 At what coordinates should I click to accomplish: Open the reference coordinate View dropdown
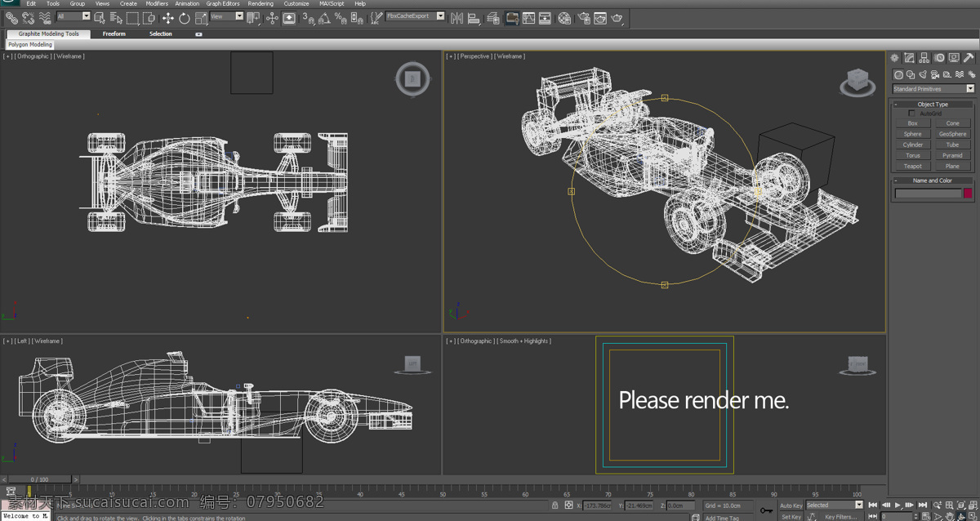tap(227, 16)
